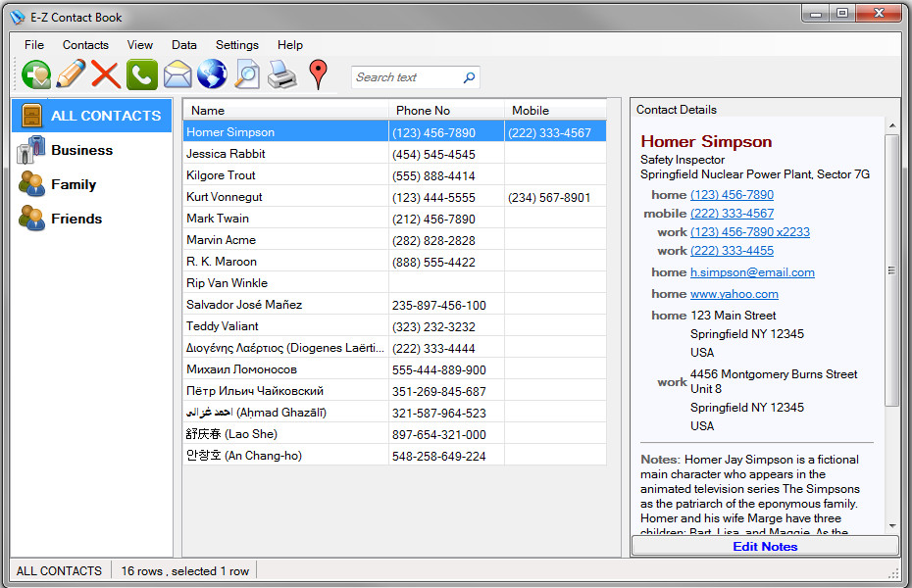Click the search magnifier inside search box

[x=469, y=77]
